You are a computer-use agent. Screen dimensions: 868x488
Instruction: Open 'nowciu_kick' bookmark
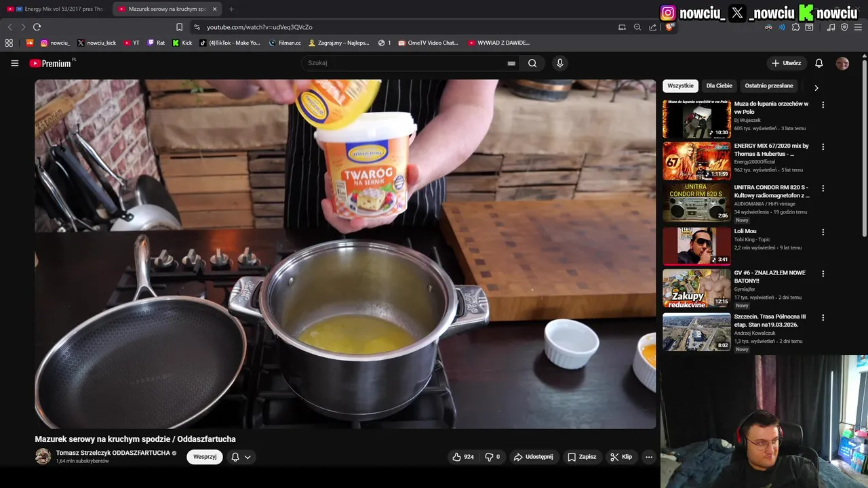96,43
